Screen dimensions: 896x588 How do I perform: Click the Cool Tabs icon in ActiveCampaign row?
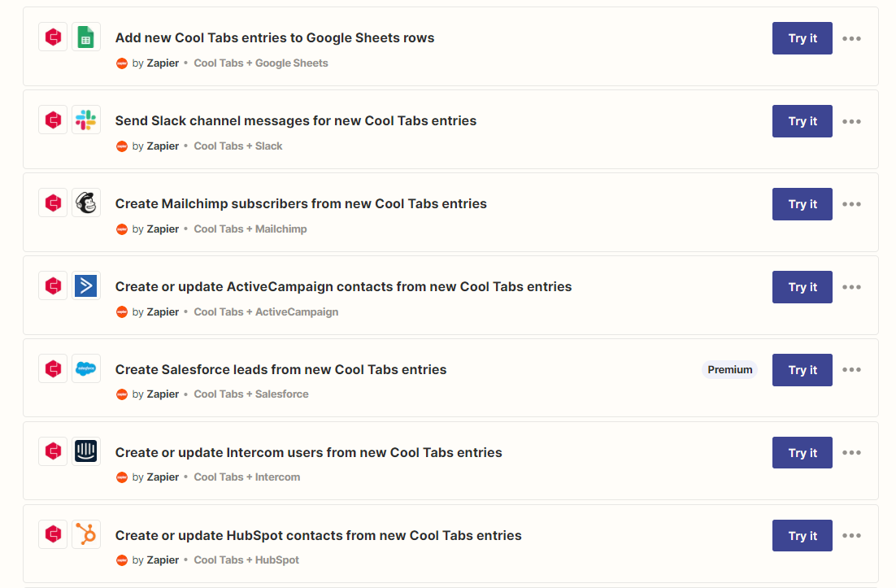pos(53,285)
